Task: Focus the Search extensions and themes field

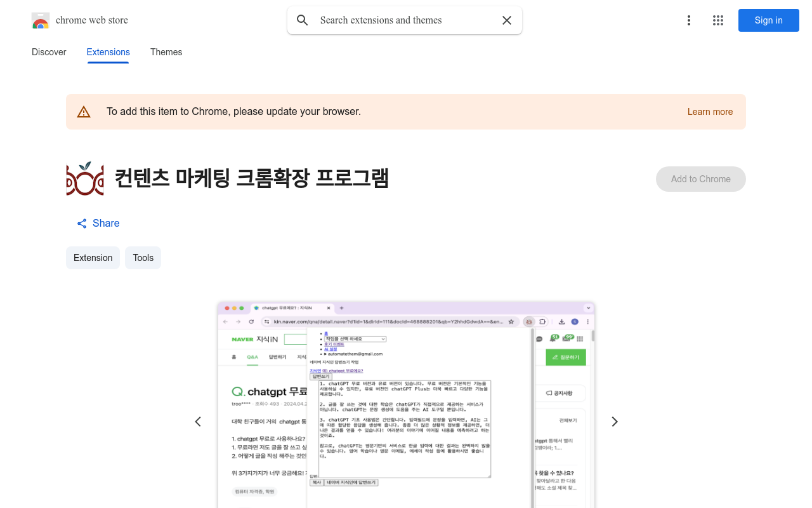Action: coord(406,20)
